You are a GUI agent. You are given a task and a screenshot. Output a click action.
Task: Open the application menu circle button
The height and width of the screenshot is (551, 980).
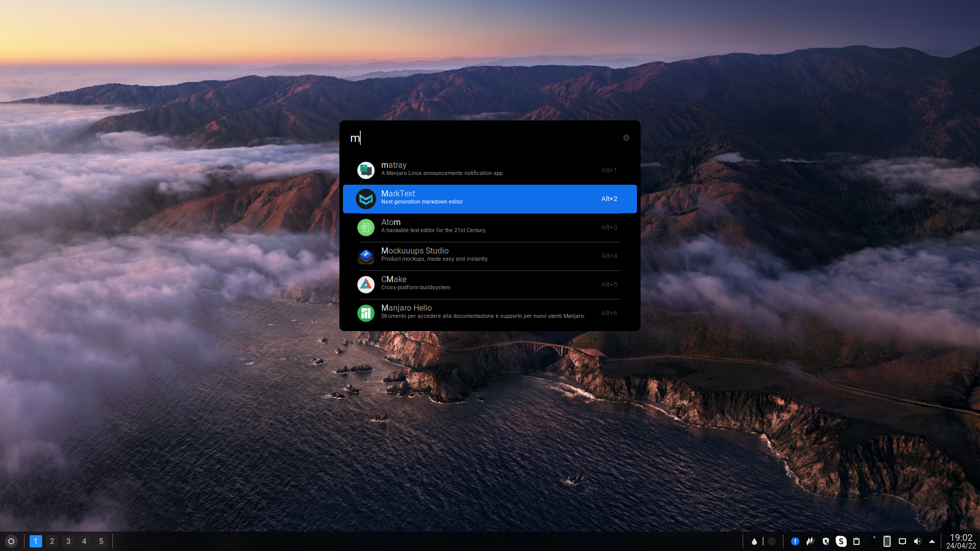(11, 541)
